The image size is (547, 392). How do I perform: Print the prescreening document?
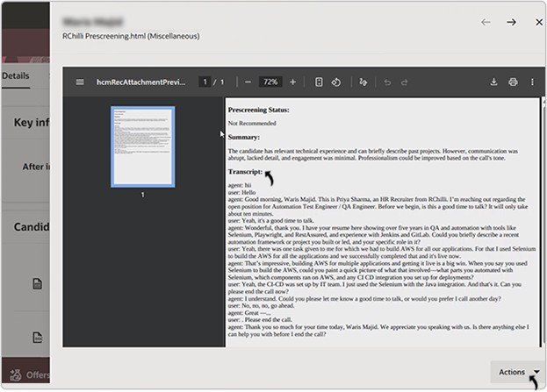[x=513, y=82]
